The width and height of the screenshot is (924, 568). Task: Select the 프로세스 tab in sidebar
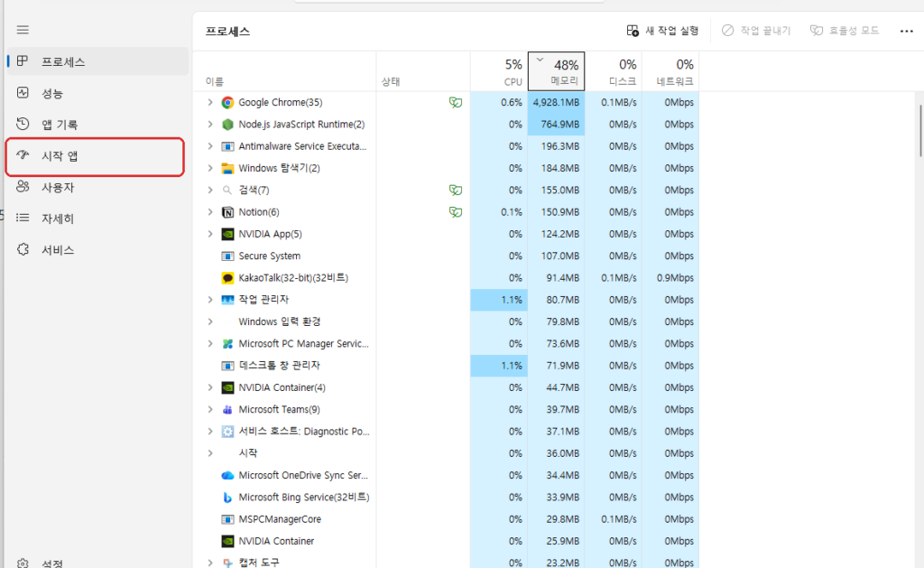(97, 61)
